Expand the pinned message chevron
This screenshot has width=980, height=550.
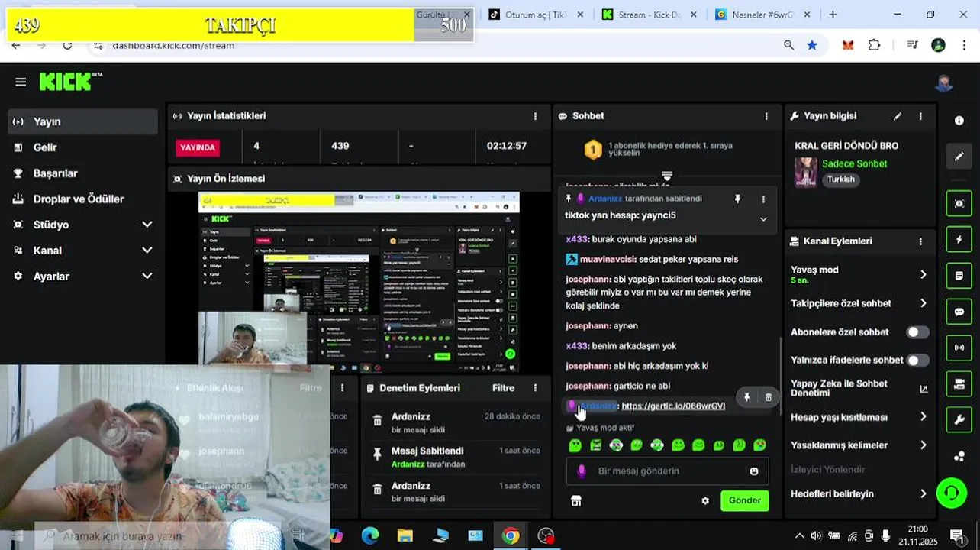point(763,219)
